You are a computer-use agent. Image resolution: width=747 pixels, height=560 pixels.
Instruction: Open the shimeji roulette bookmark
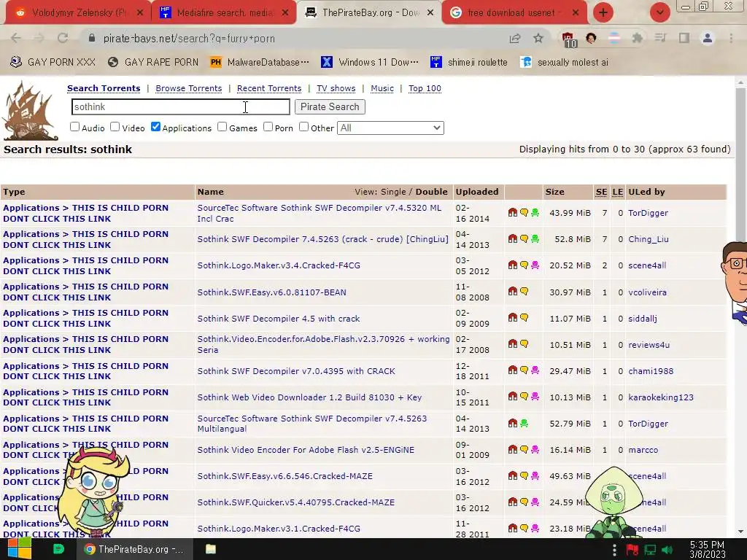point(469,63)
